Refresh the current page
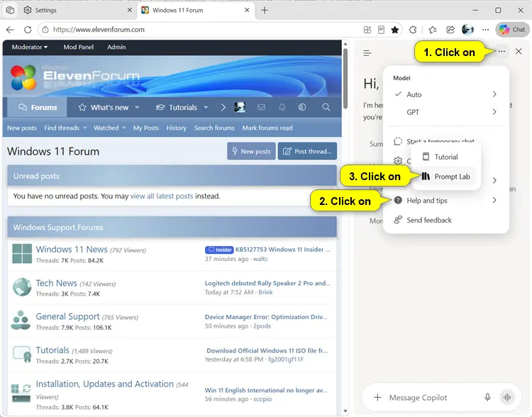The width and height of the screenshot is (532, 417). (28, 30)
